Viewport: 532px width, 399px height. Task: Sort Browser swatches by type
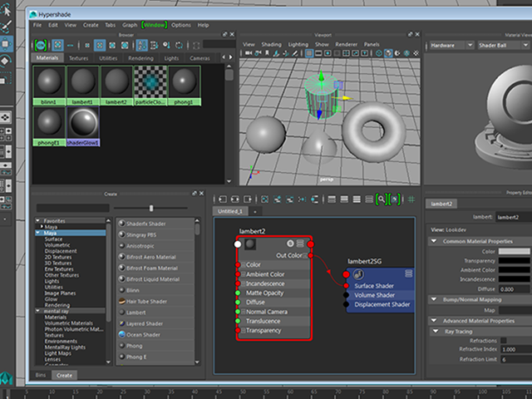(154, 45)
